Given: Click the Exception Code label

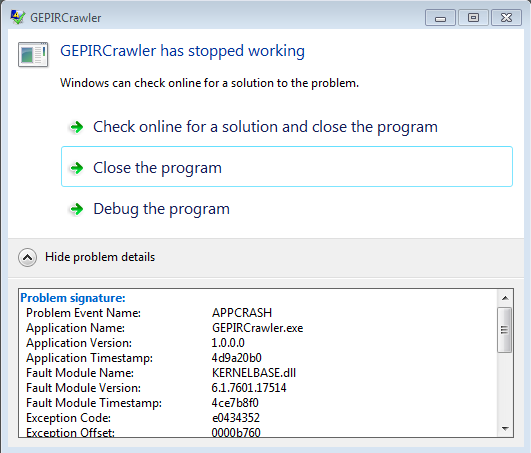Looking at the screenshot, I should click(x=68, y=418).
